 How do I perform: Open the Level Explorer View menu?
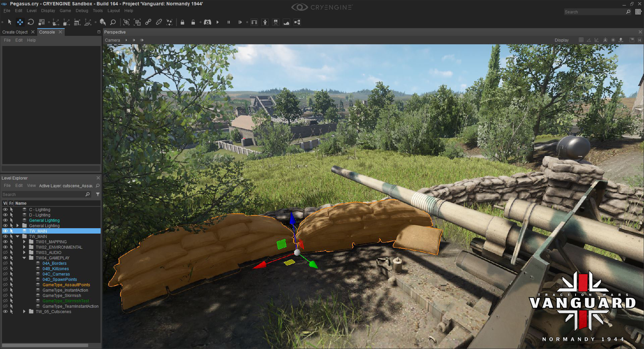click(31, 186)
